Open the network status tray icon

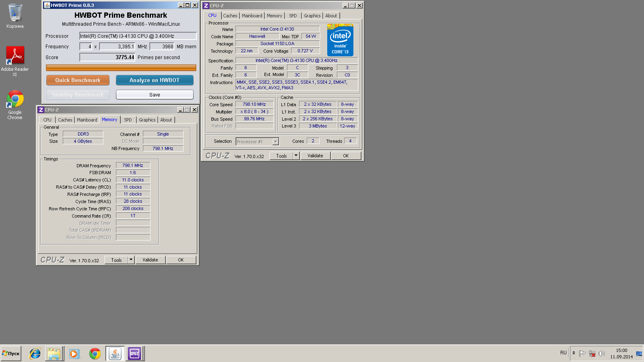(592, 354)
